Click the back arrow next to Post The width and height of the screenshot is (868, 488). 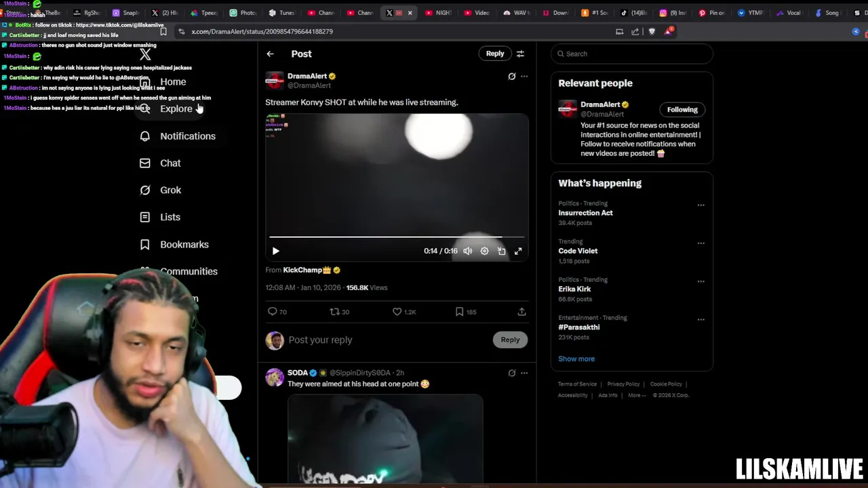270,54
